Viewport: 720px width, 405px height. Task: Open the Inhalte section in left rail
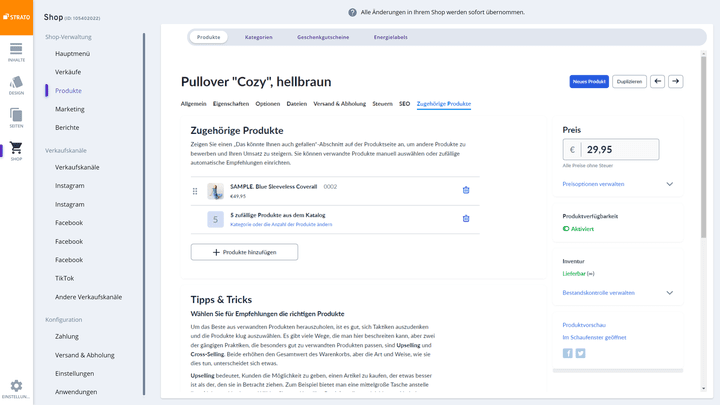pyautogui.click(x=16, y=51)
